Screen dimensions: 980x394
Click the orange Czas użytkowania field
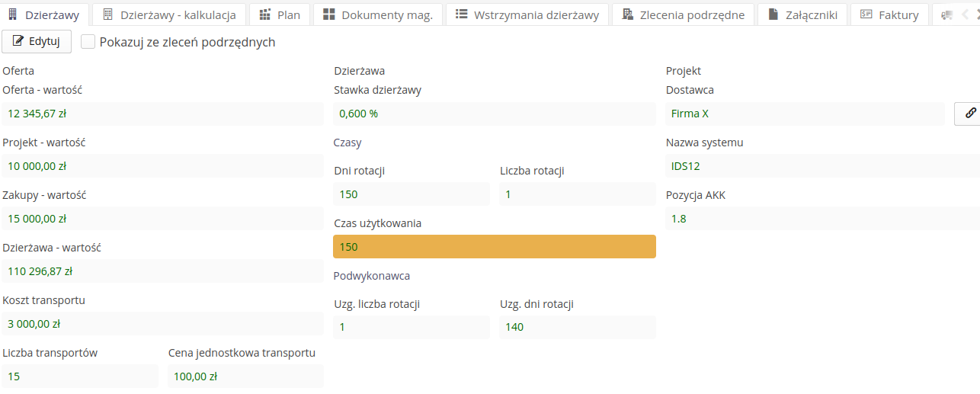click(x=494, y=247)
